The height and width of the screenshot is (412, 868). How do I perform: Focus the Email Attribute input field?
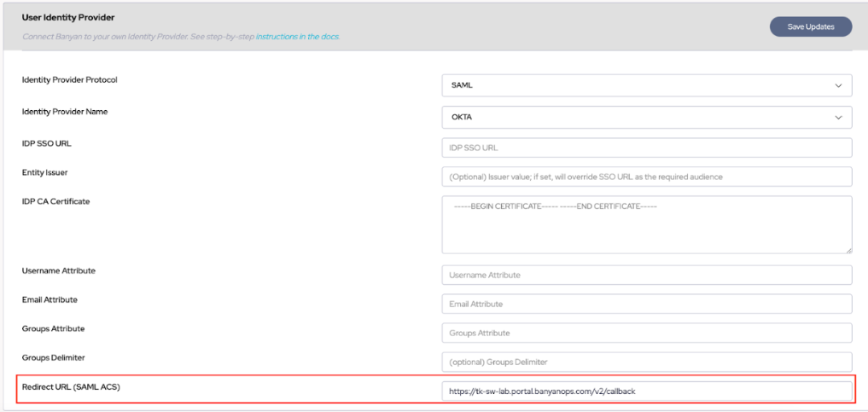click(646, 304)
